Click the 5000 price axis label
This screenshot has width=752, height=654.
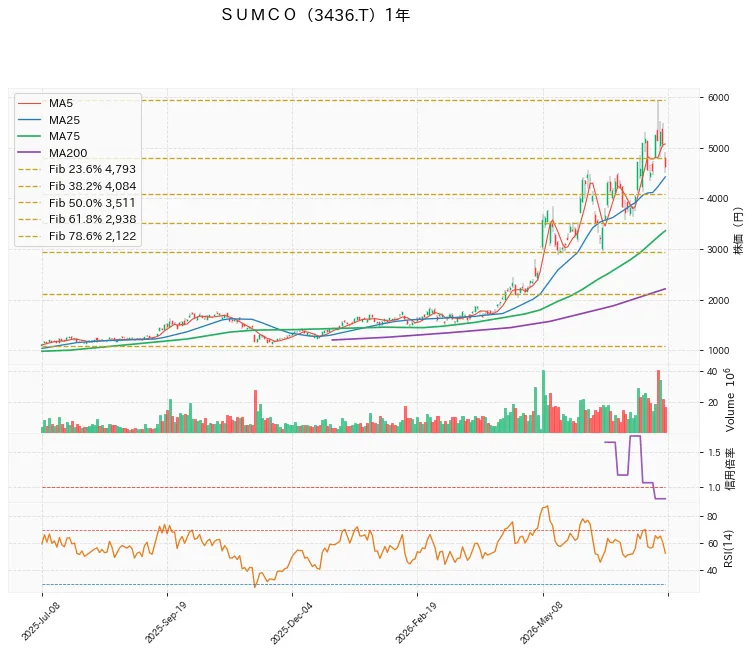pyautogui.click(x=718, y=149)
